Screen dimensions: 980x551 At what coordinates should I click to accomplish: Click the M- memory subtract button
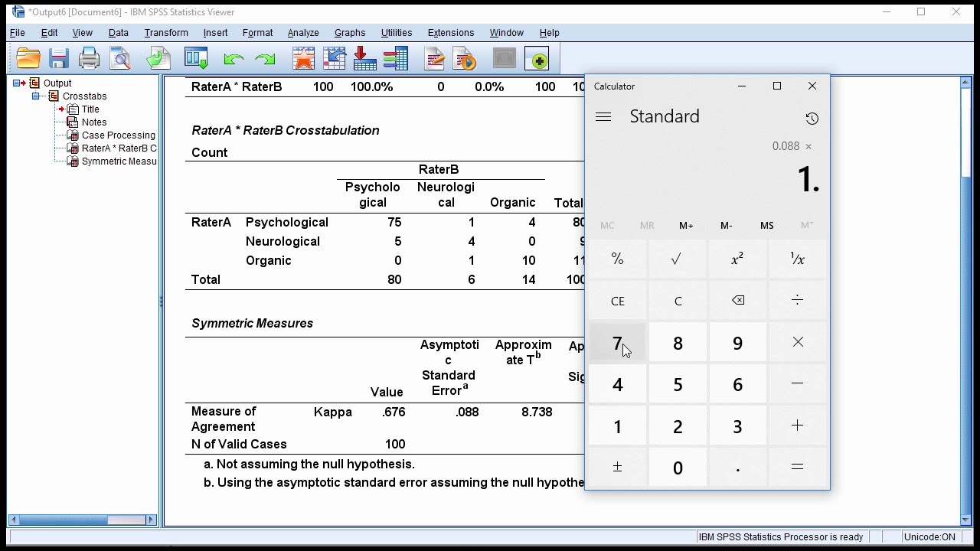[727, 226]
